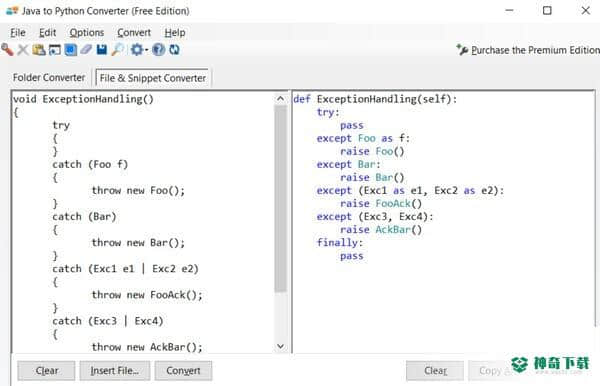600x386 pixels.
Task: Click the 'throw new AckBar();' line
Action: click(x=147, y=347)
